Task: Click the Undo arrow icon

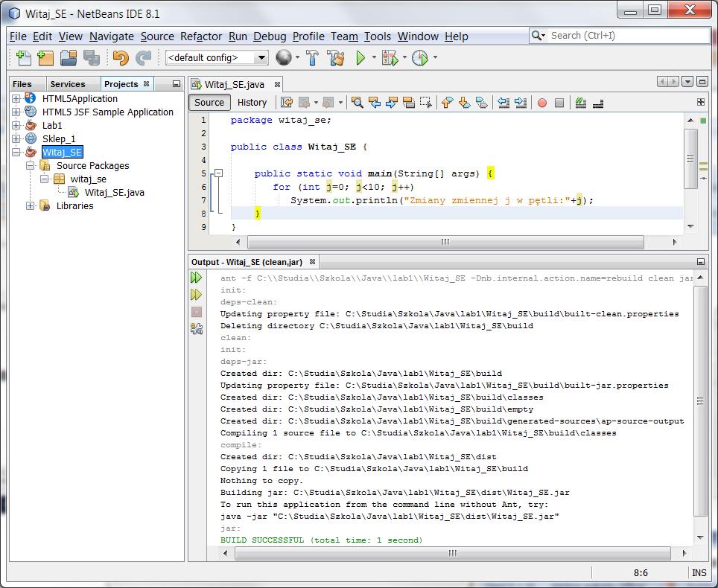Action: tap(121, 57)
